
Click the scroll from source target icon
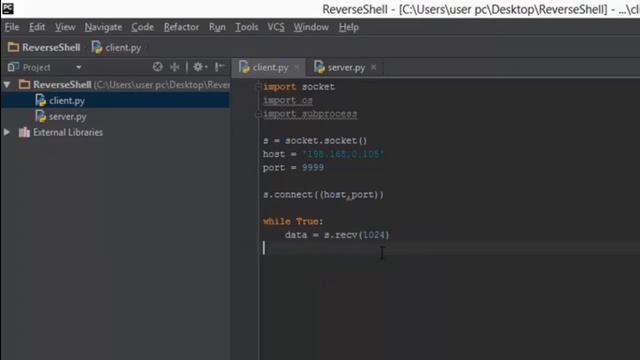[158, 67]
